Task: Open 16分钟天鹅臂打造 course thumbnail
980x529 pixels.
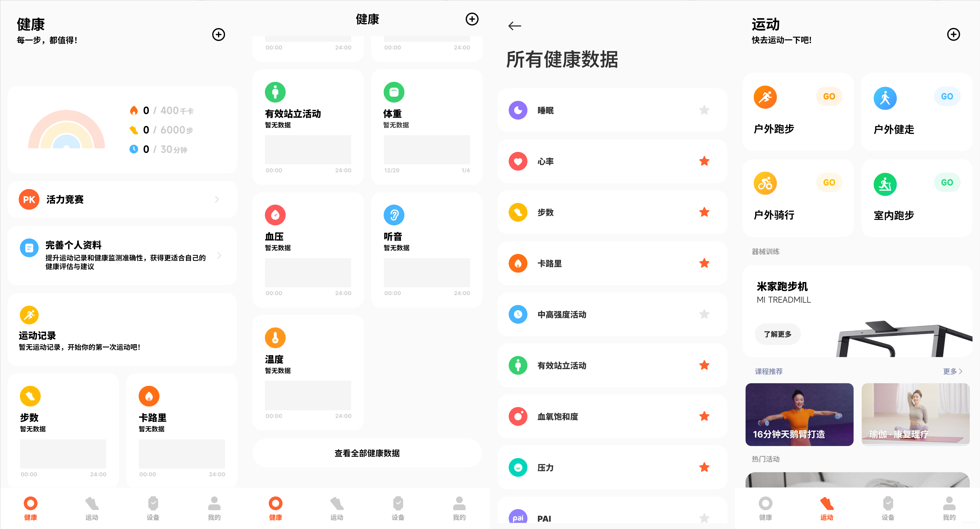Action: [799, 414]
